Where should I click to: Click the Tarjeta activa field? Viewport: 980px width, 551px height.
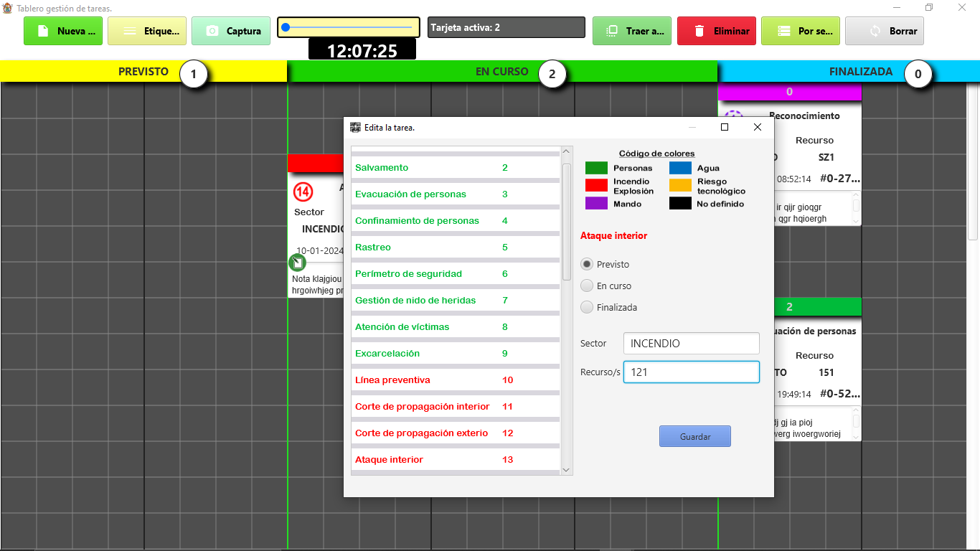(507, 28)
